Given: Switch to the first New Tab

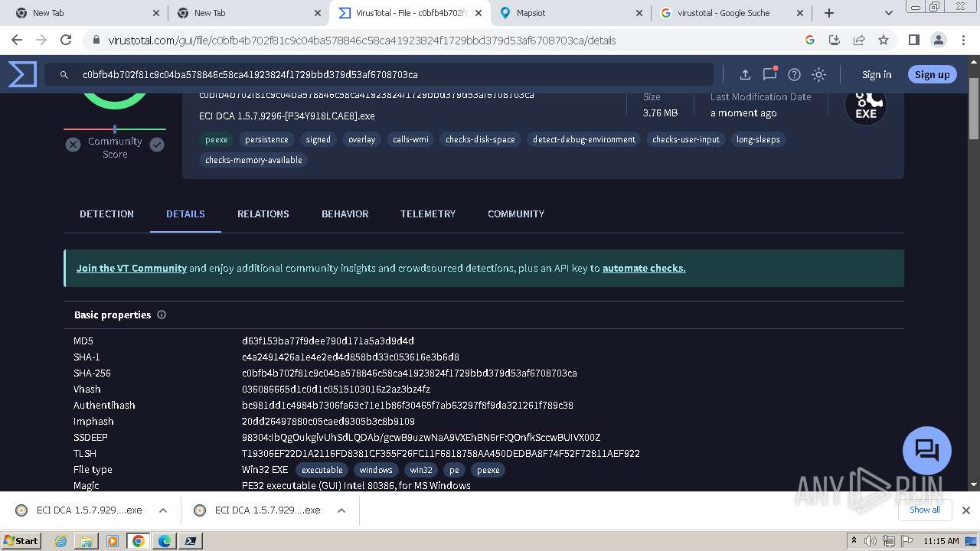Looking at the screenshot, I should click(x=87, y=13).
